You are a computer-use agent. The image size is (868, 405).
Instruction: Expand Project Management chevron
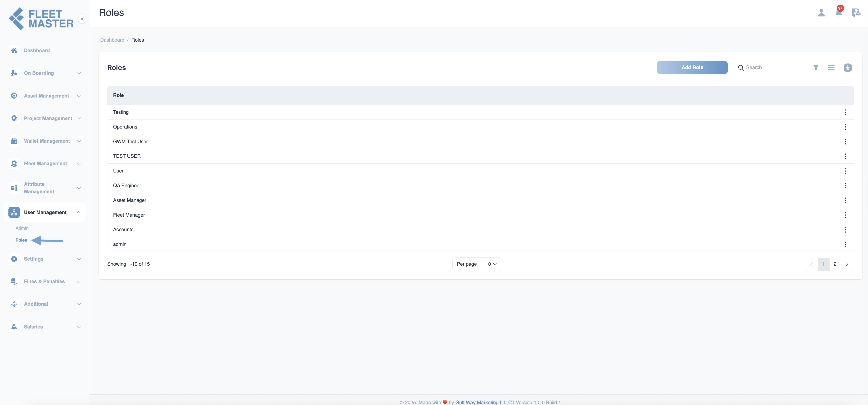click(x=79, y=118)
